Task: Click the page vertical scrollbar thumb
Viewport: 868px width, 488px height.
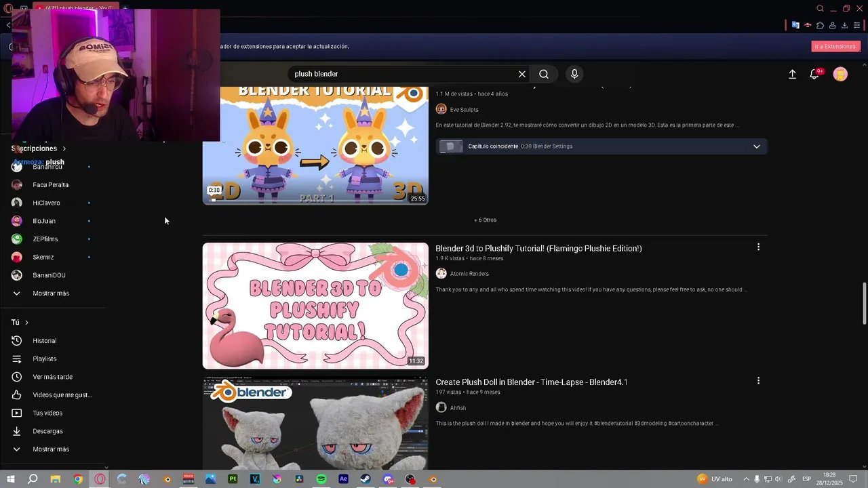Action: 864,304
